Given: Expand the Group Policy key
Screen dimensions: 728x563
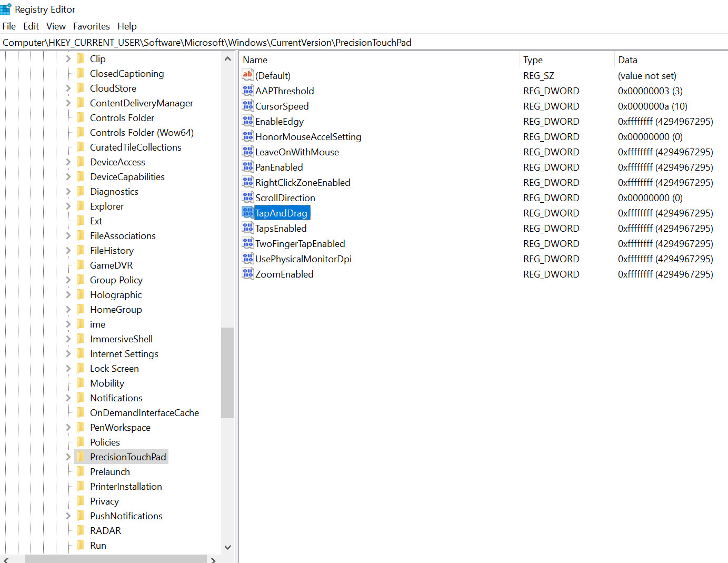Looking at the screenshot, I should [68, 280].
